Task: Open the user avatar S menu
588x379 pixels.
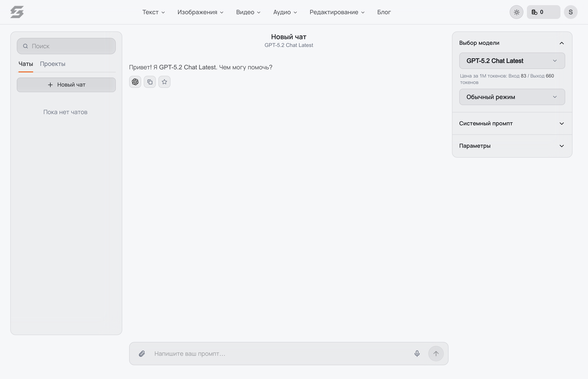Action: tap(571, 12)
